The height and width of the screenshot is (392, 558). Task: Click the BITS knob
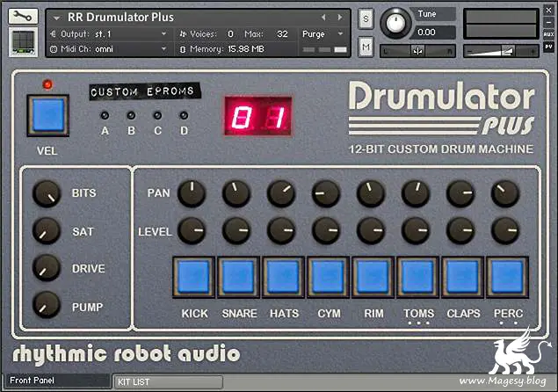click(47, 193)
